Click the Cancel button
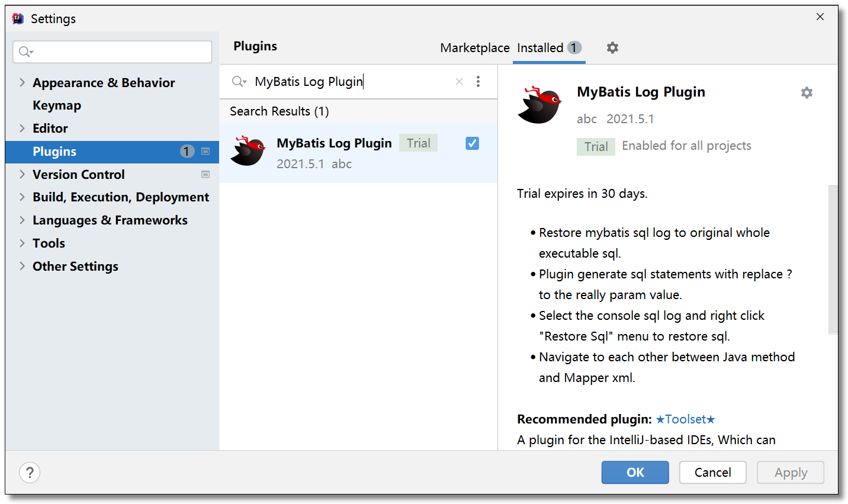 713,473
